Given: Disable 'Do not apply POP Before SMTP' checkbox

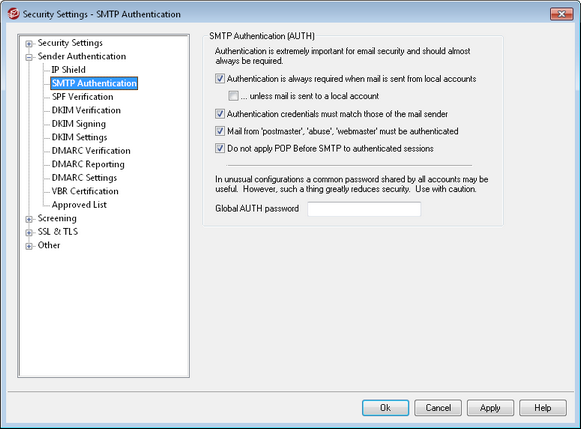Looking at the screenshot, I should click(220, 149).
